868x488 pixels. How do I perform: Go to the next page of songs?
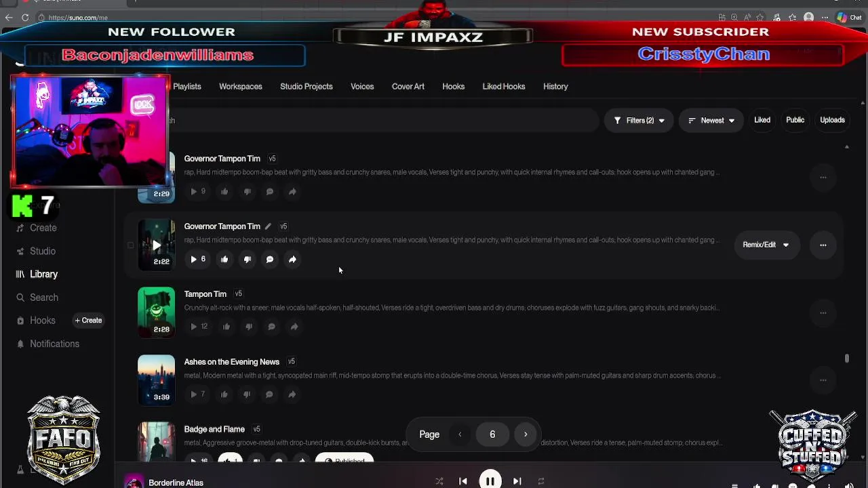[526, 434]
